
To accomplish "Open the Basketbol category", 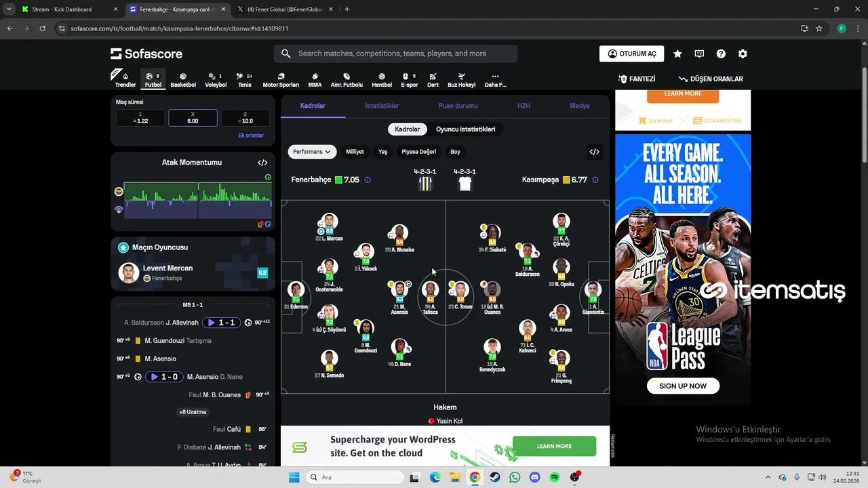I will click(x=183, y=79).
